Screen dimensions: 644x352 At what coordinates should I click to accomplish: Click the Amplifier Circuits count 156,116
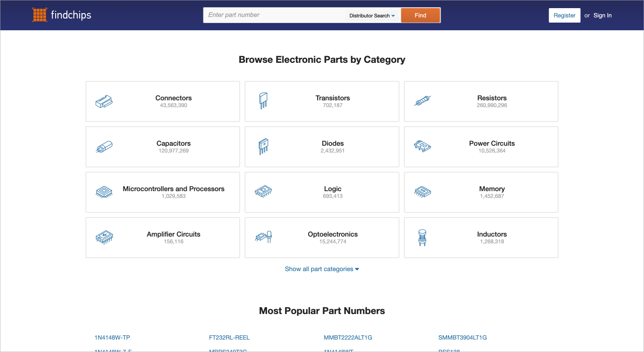[x=174, y=242]
